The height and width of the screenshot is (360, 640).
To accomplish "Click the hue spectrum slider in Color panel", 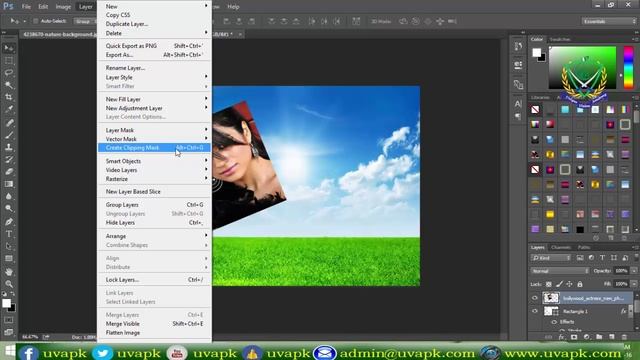I will (x=629, y=67).
